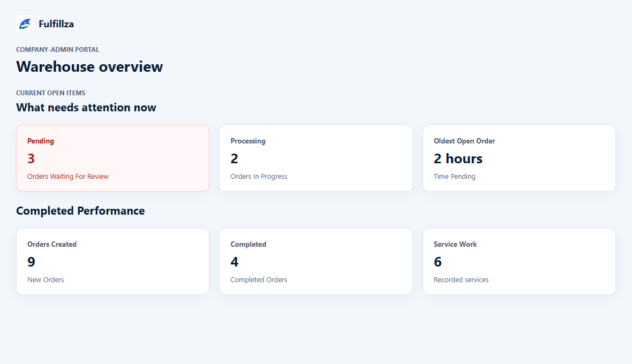Click the 2 hours value
Image resolution: width=632 pixels, height=364 pixels.
458,158
